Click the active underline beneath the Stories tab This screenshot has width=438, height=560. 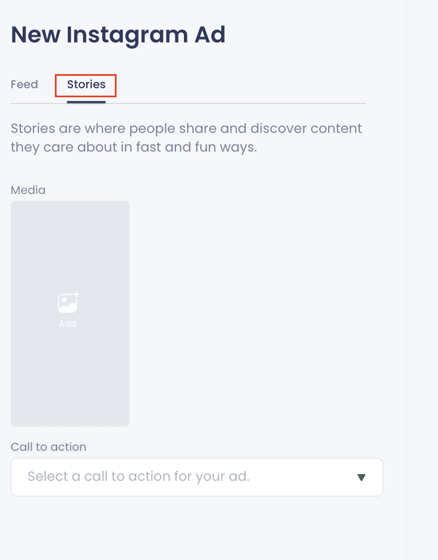[86, 102]
